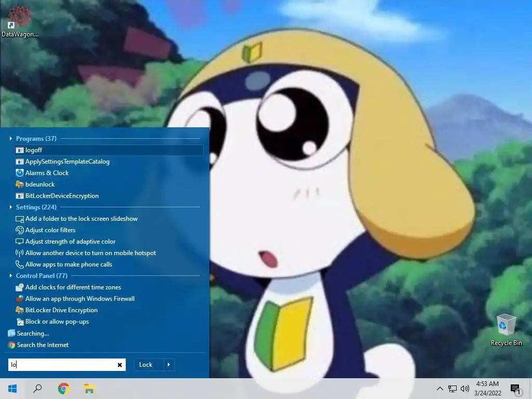Viewport: 532px width, 399px height.
Task: Show hidden system tray icons
Action: [440, 389]
